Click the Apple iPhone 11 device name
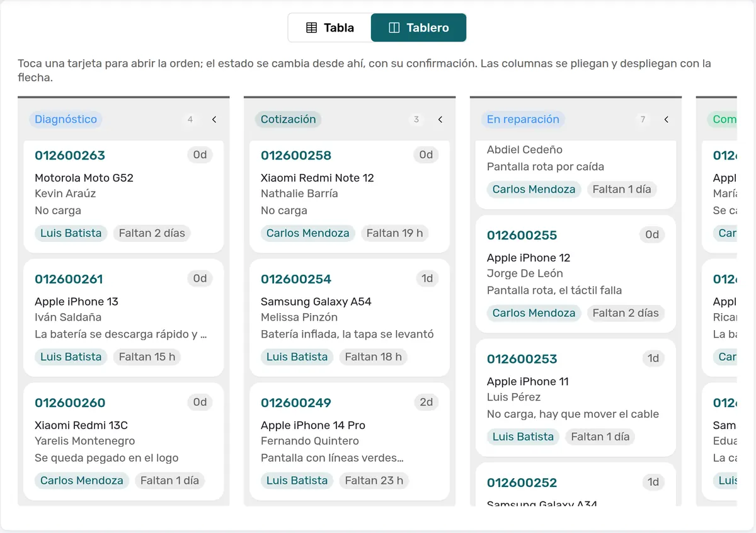756x533 pixels. (x=528, y=381)
